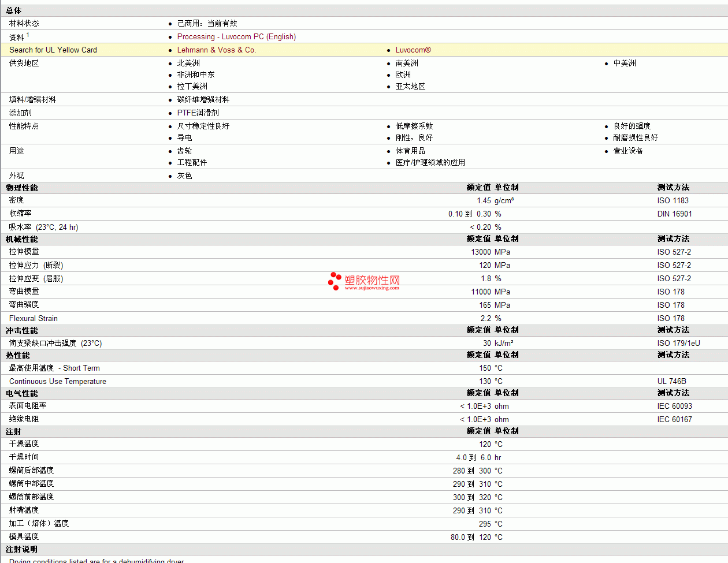Viewport: 728px width, 563px height.
Task: Select 中美洲 region entry
Action: coord(625,63)
